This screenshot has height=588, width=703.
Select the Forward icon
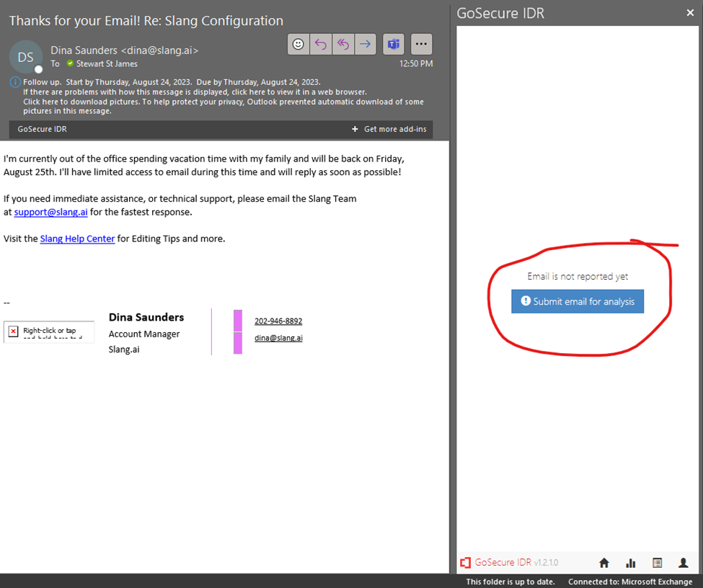[366, 44]
